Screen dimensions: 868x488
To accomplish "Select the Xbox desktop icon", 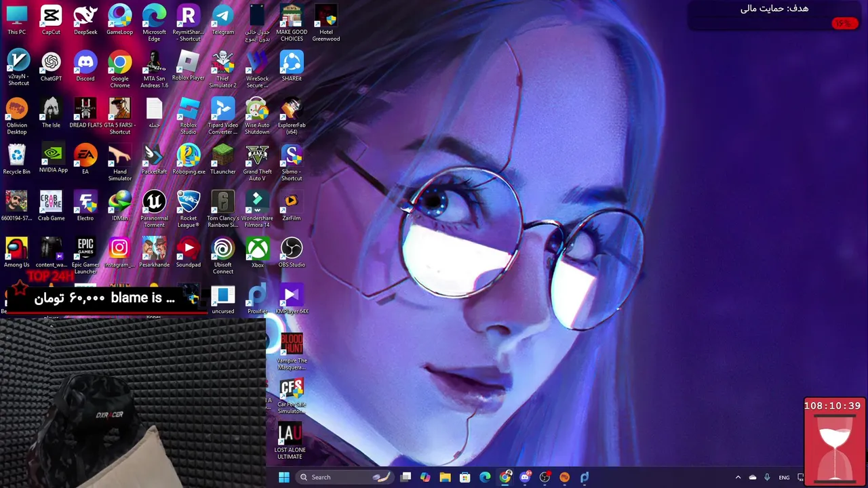I will (x=258, y=252).
